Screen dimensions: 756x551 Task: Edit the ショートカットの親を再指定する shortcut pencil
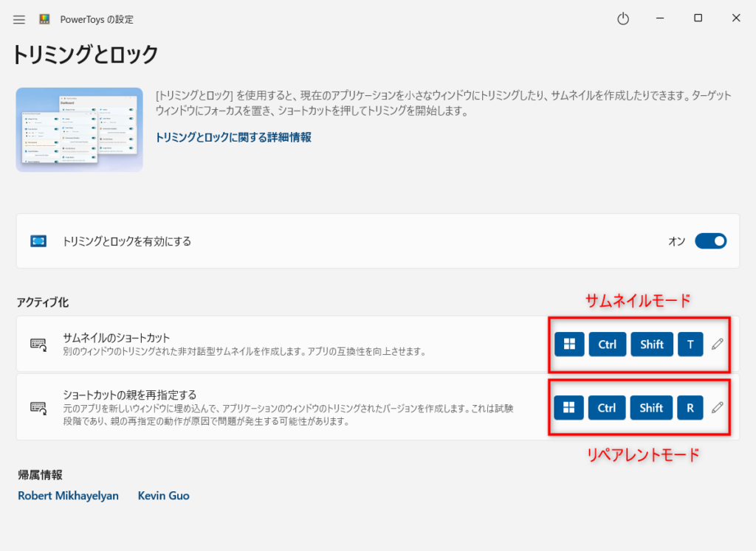pyautogui.click(x=718, y=407)
